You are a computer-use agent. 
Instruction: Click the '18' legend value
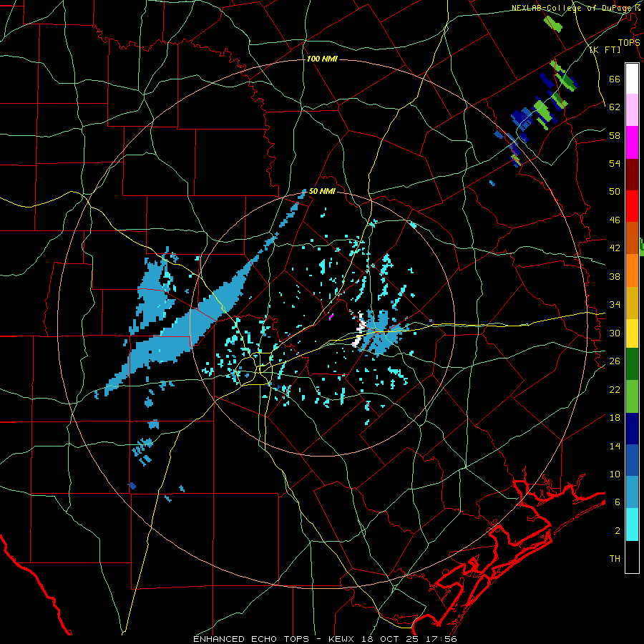(x=615, y=418)
